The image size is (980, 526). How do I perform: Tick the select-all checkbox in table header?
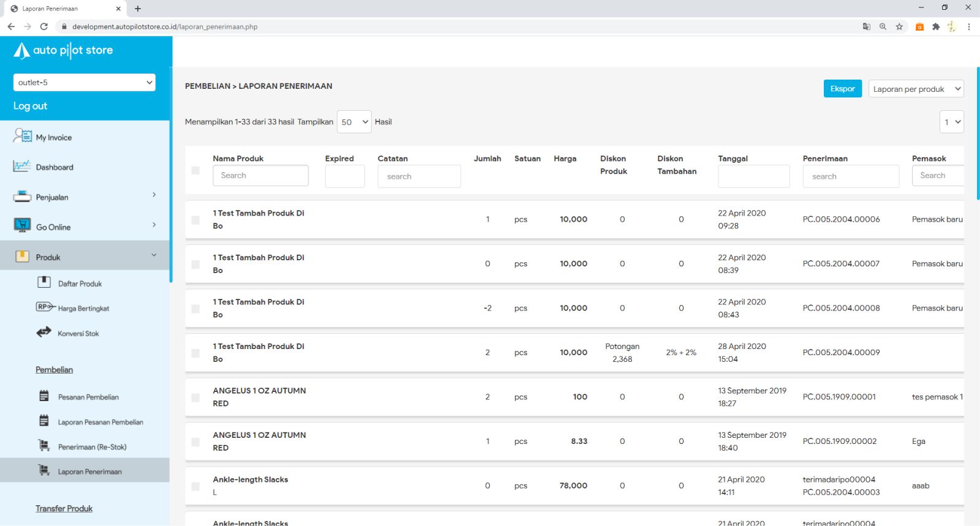pyautogui.click(x=195, y=170)
